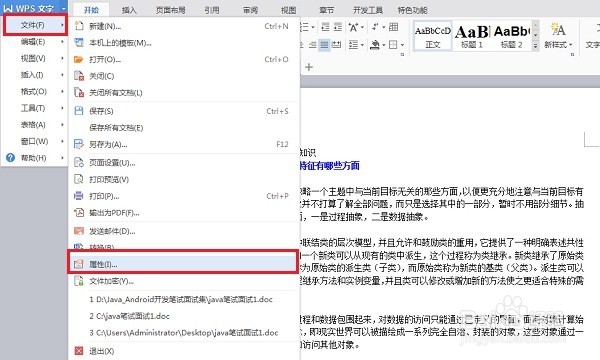Expand the styles gallery list
This screenshot has height=360, width=600.
click(536, 46)
